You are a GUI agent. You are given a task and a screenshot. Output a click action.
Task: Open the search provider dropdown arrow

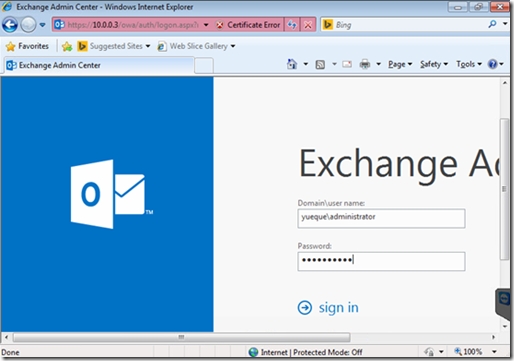tap(505, 24)
